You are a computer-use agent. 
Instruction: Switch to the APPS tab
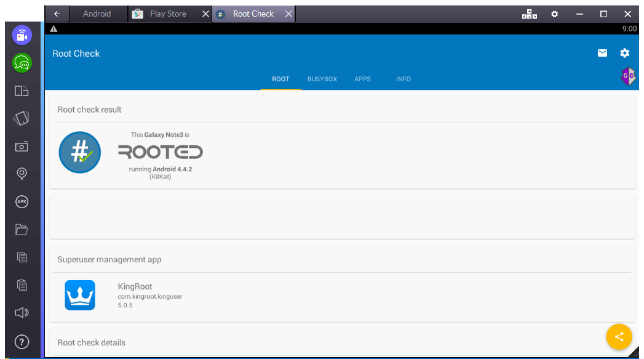point(363,79)
